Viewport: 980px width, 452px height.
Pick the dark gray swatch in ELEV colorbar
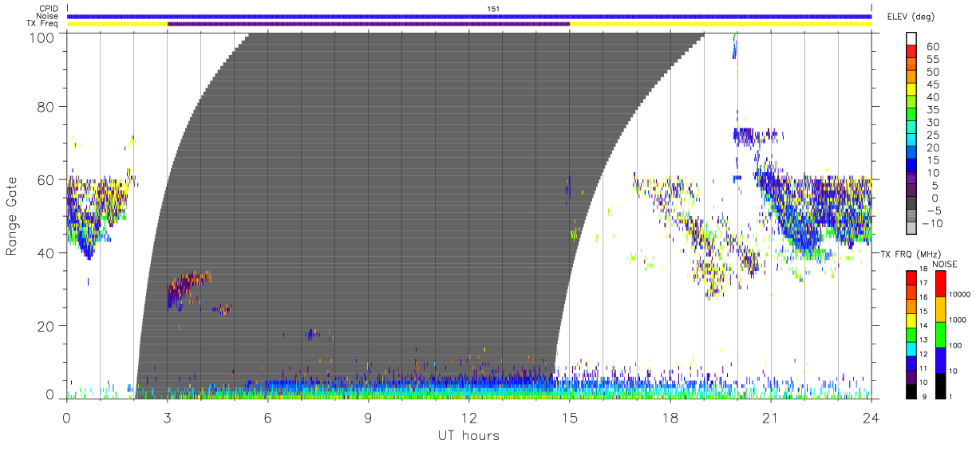click(x=911, y=204)
